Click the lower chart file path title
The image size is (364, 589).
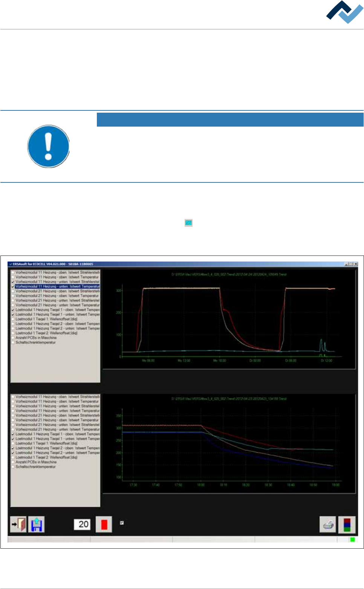(x=229, y=399)
